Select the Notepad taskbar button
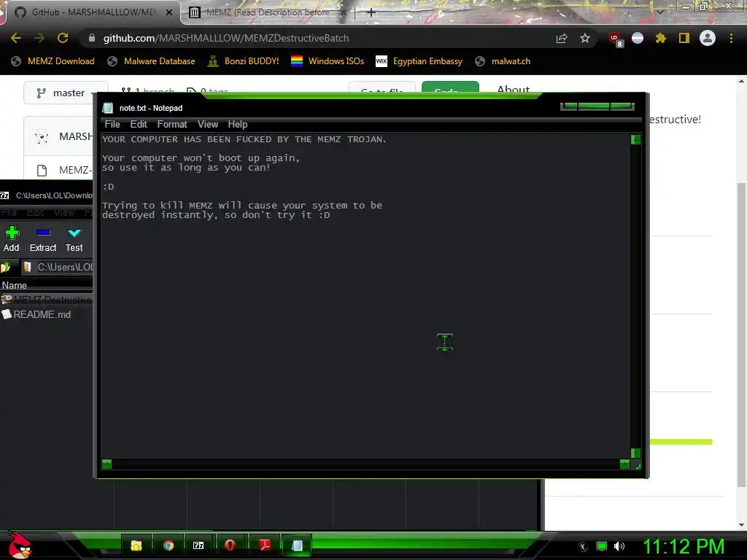The width and height of the screenshot is (747, 560). [297, 545]
